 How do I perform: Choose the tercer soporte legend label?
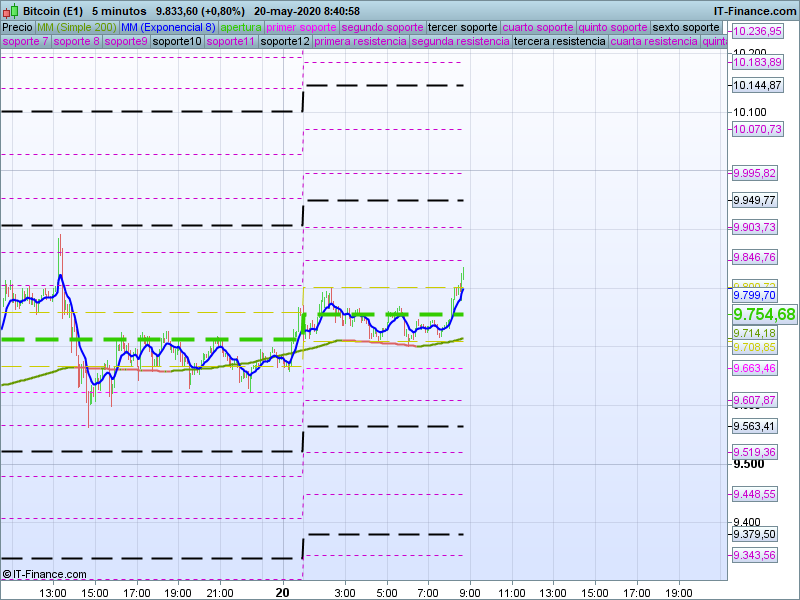[462, 27]
